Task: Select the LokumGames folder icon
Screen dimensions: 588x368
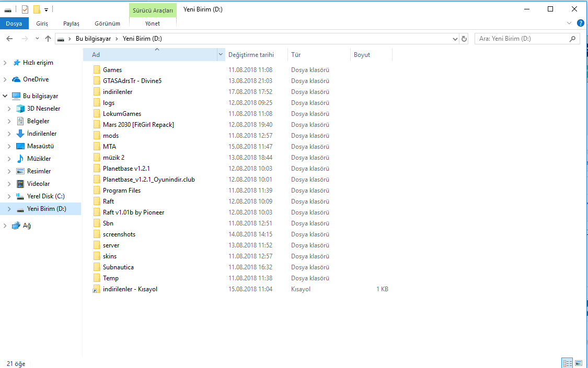Action: point(97,114)
